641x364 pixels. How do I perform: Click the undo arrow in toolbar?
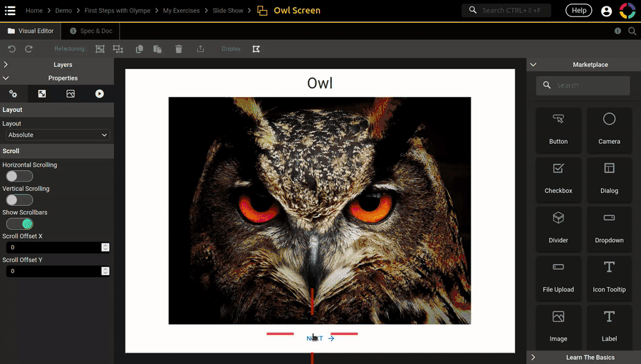pos(11,49)
